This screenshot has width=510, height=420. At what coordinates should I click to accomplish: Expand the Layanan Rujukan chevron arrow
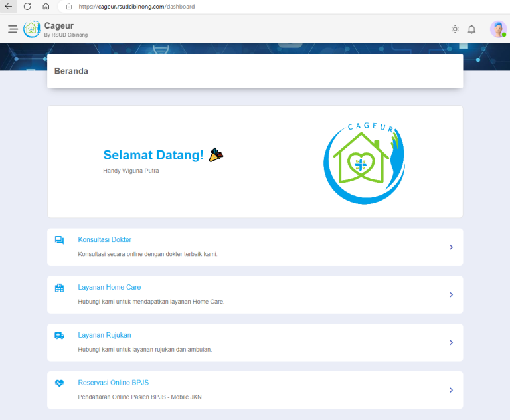pos(451,342)
